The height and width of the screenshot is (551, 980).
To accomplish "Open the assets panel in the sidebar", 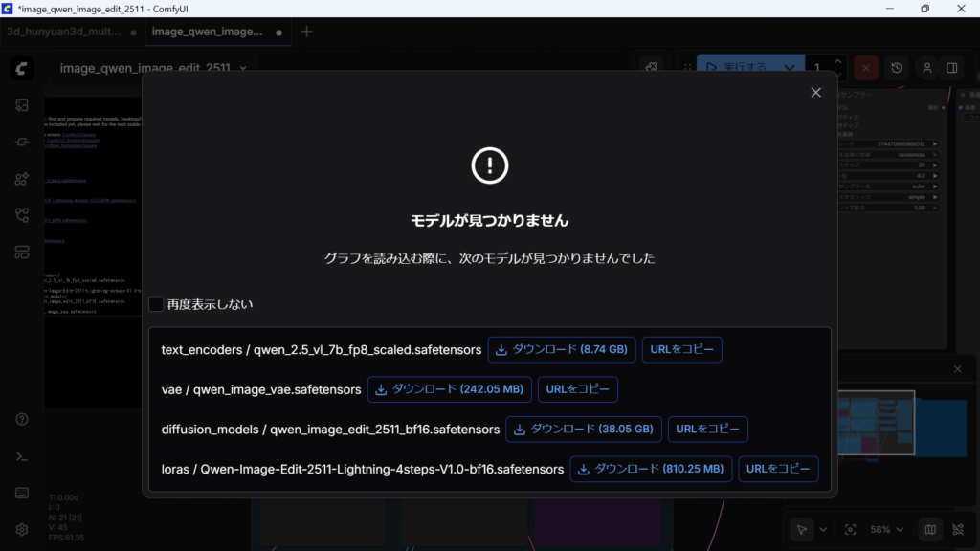I will pyautogui.click(x=22, y=105).
